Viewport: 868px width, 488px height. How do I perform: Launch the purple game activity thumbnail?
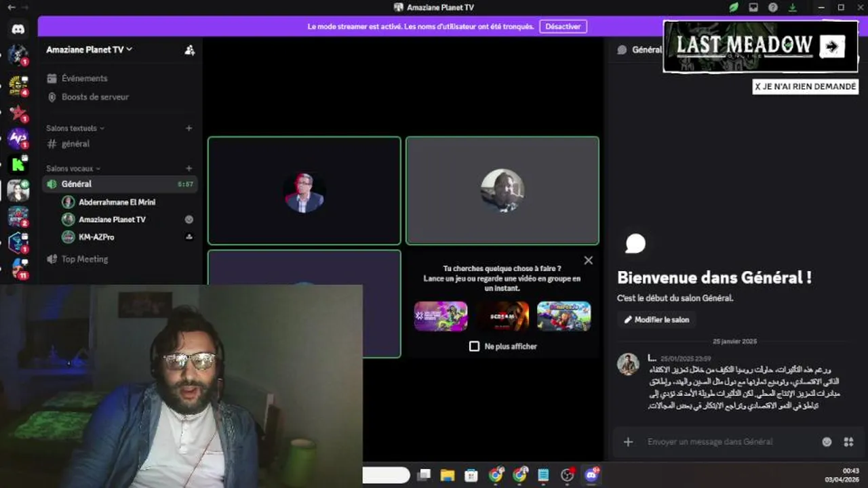point(441,317)
